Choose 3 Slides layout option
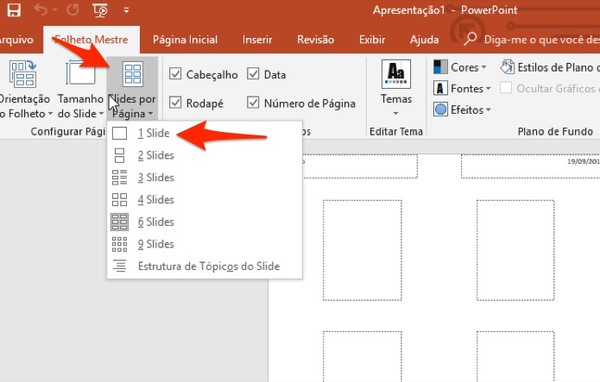This screenshot has height=382, width=600. [x=205, y=178]
